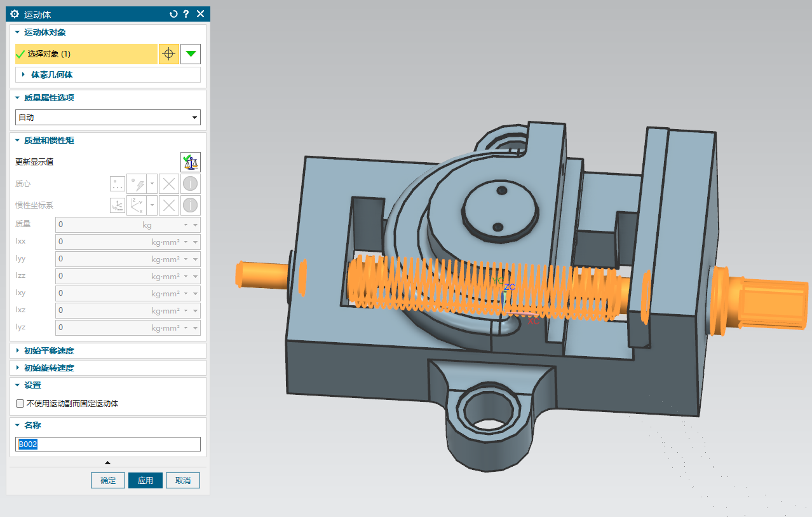
Task: Collapse the 设置 section
Action: (x=32, y=385)
